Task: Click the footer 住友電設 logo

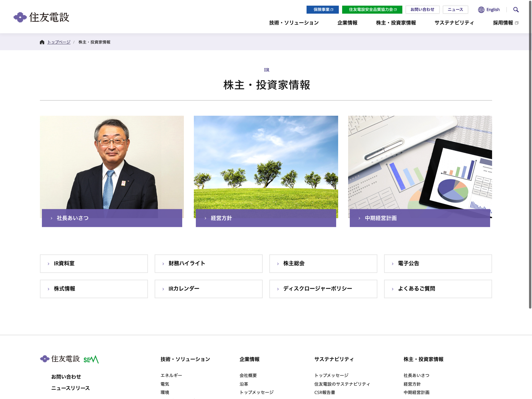Action: tap(60, 359)
